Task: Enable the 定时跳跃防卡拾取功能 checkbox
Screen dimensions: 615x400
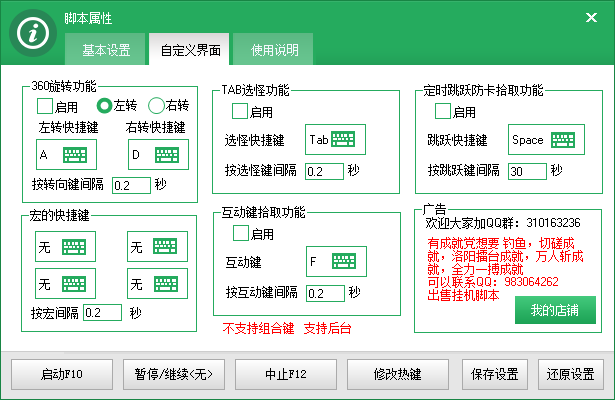Action: pos(443,111)
